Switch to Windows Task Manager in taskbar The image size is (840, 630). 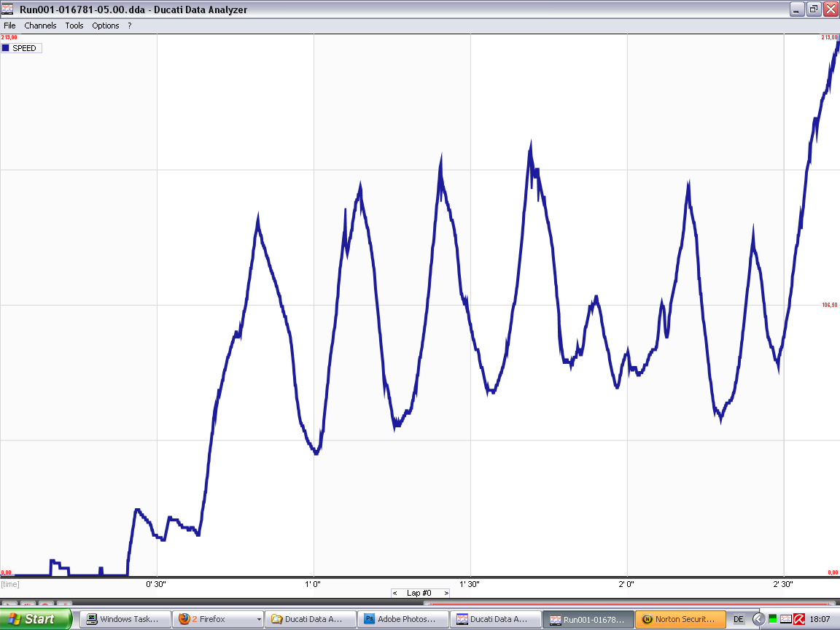[x=125, y=619]
